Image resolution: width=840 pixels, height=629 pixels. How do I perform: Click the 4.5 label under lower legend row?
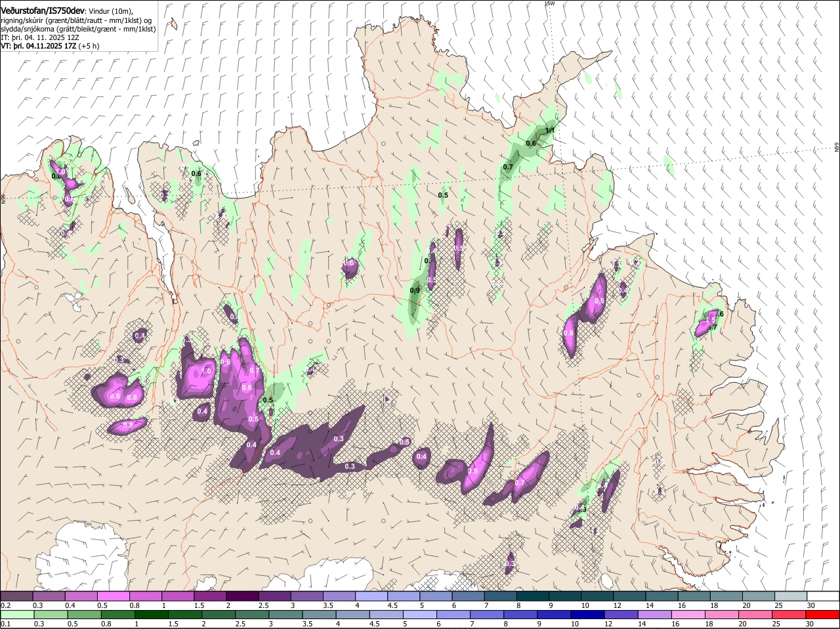point(375,624)
